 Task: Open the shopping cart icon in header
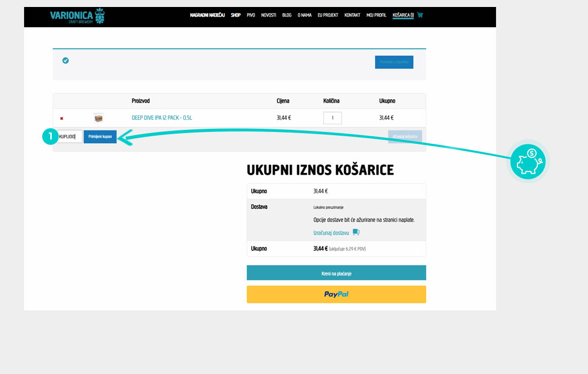(420, 15)
